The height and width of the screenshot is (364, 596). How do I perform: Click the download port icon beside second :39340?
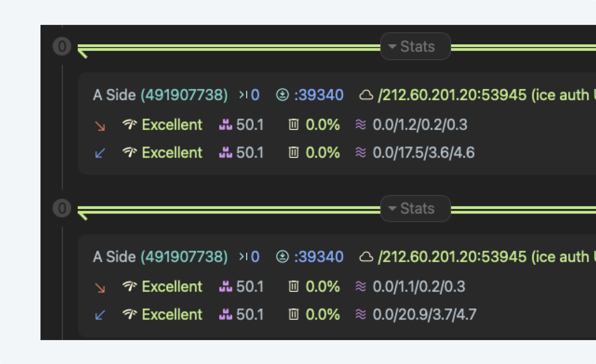click(282, 257)
